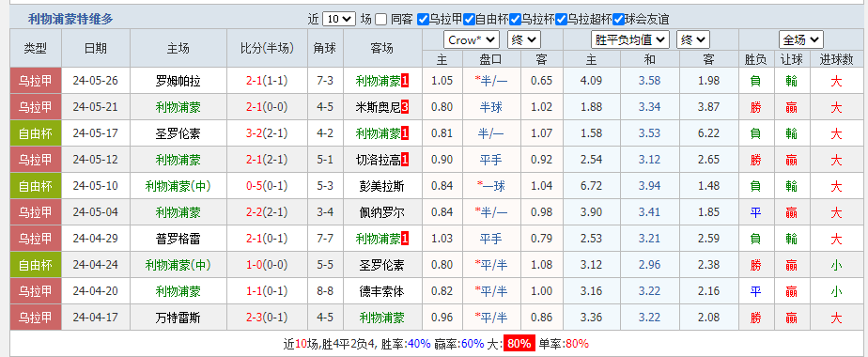The height and width of the screenshot is (357, 868).
Task: Click the 比分(半场) column header
Action: (267, 48)
